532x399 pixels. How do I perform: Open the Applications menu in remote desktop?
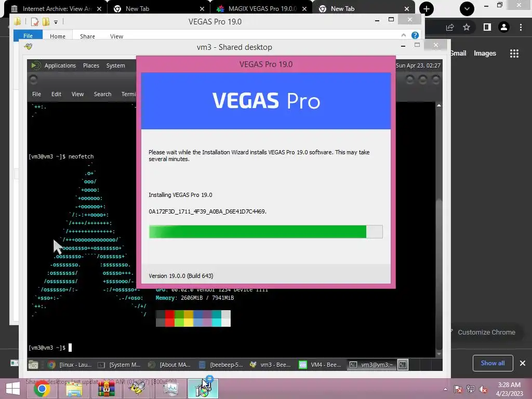(60, 65)
